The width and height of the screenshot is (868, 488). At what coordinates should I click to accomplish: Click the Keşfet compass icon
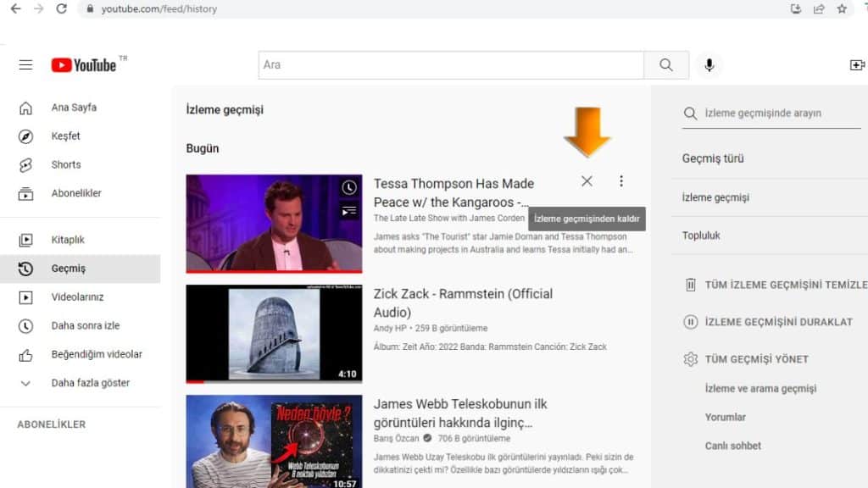[x=25, y=136]
